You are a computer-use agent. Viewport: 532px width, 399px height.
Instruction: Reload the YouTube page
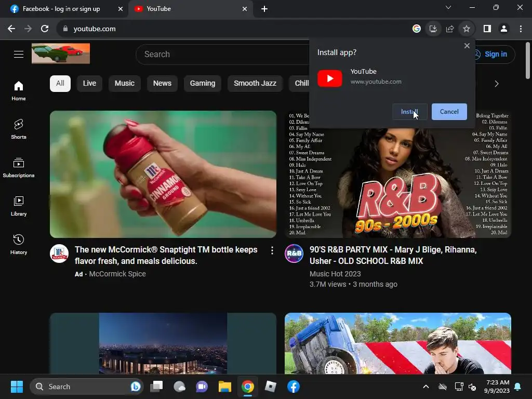click(45, 29)
